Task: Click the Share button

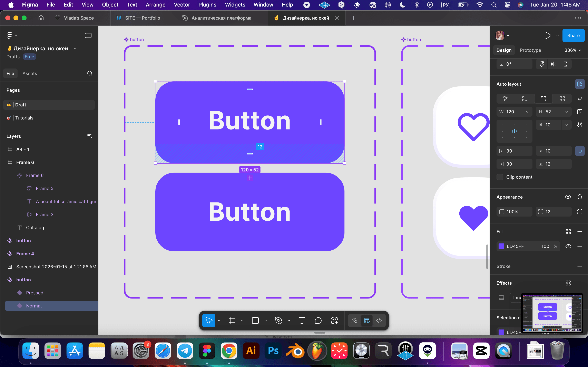Action: (x=573, y=35)
